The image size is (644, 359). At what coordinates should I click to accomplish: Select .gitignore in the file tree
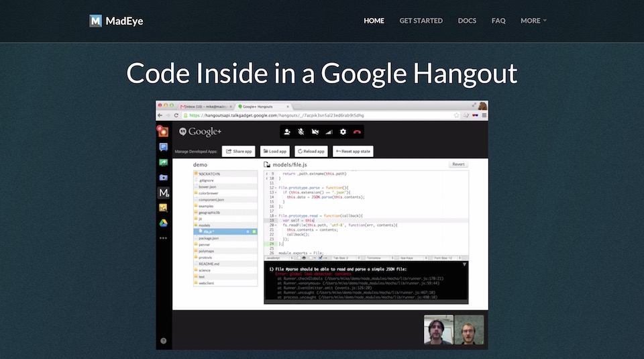point(225,181)
